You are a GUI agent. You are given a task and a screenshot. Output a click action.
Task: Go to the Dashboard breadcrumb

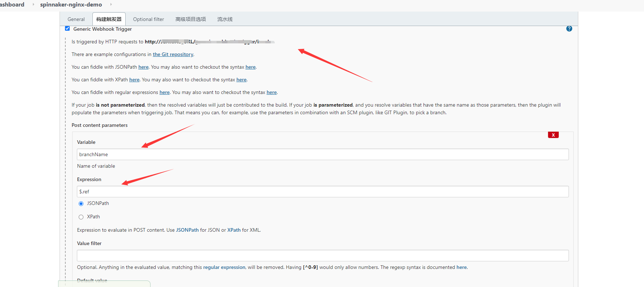pyautogui.click(x=12, y=5)
